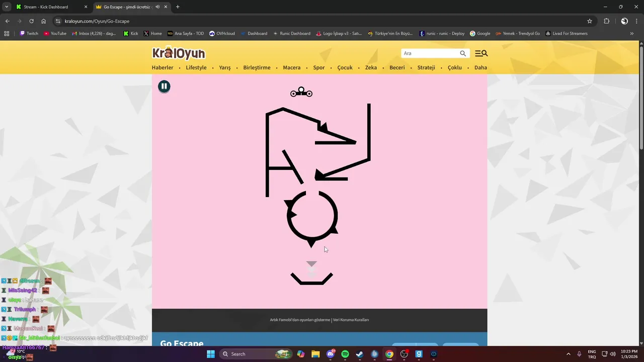Show hidden system tray icons
644x362 pixels.
[569, 354]
